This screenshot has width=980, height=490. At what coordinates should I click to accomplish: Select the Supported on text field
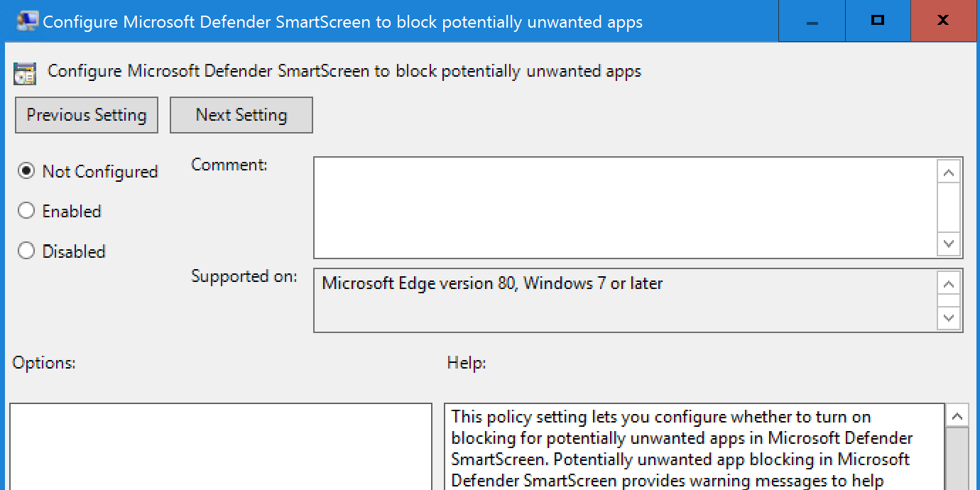pyautogui.click(x=625, y=300)
